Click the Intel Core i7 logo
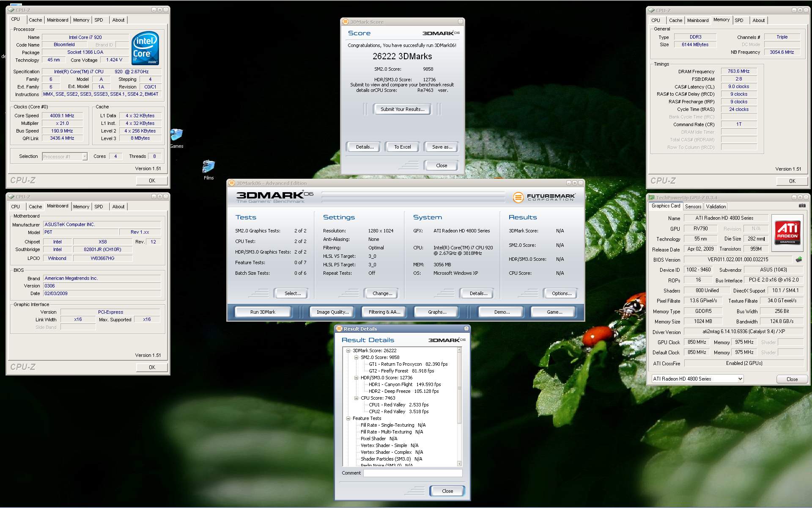Screen dimensions: 812x508 pyautogui.click(x=145, y=48)
